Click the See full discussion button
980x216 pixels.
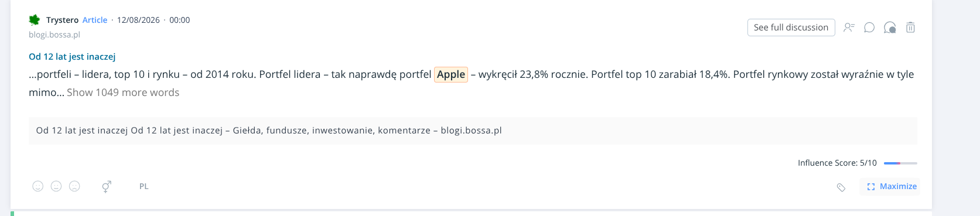click(791, 28)
